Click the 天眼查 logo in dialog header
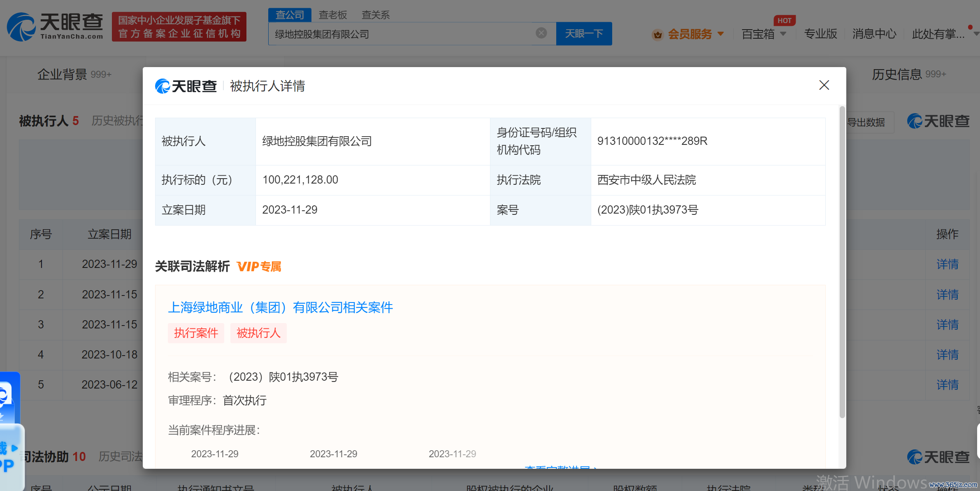 pos(186,86)
